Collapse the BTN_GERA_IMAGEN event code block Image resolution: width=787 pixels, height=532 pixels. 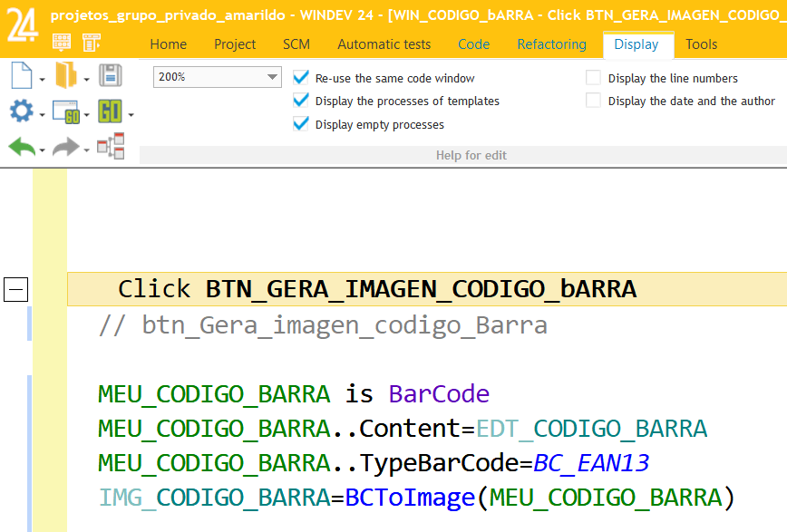coord(15,289)
